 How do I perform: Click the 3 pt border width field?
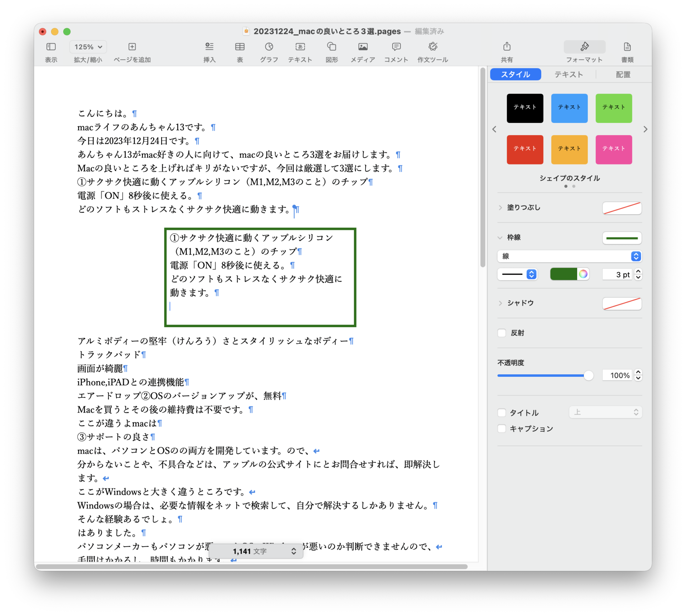(x=618, y=275)
